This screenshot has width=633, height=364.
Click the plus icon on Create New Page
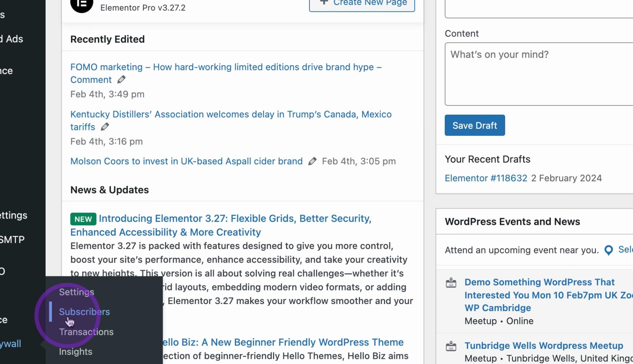coord(324,2)
